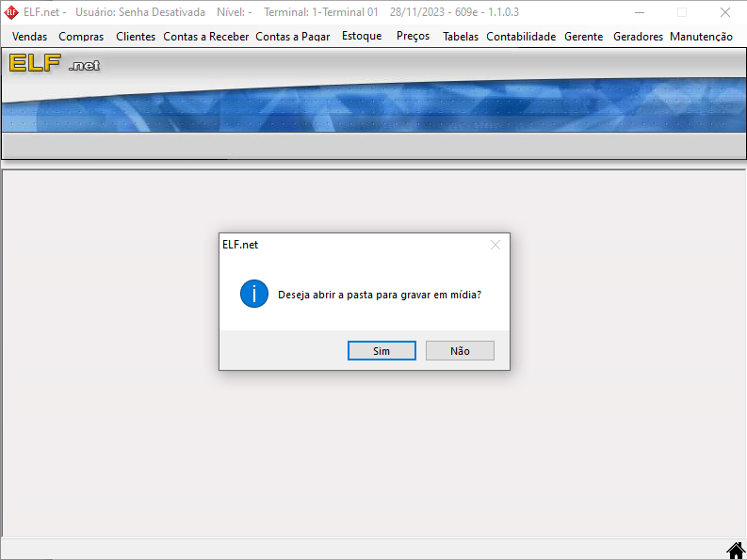Click the ELF .net logo banner
Viewport: 747px width, 560px height.
pos(55,63)
